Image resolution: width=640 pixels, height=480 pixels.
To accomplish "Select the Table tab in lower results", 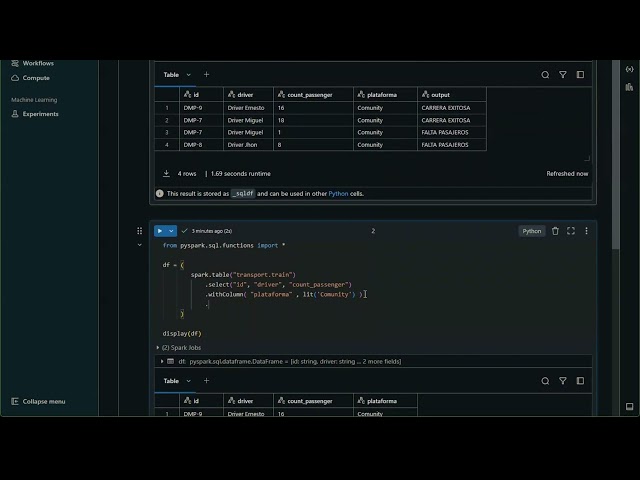I will tap(171, 381).
